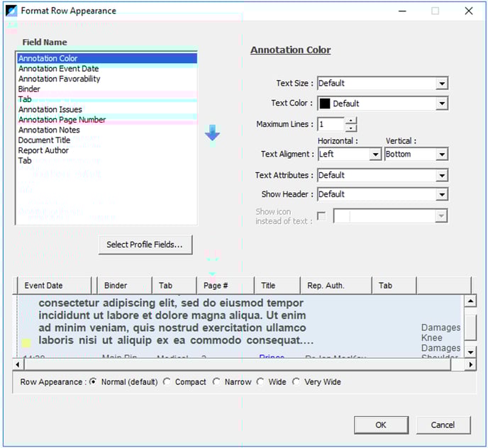
Task: Decrease Maximum Lines with down stepper
Action: click(x=350, y=128)
